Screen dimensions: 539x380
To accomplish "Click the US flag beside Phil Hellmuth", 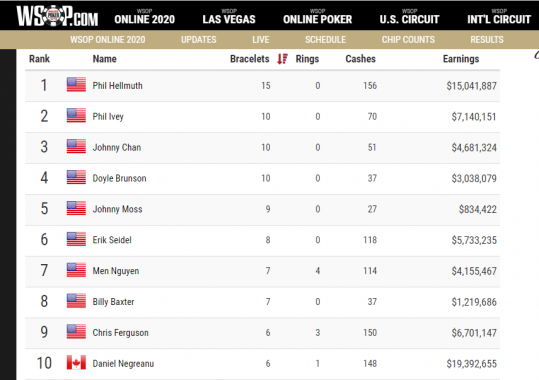I will coord(76,85).
